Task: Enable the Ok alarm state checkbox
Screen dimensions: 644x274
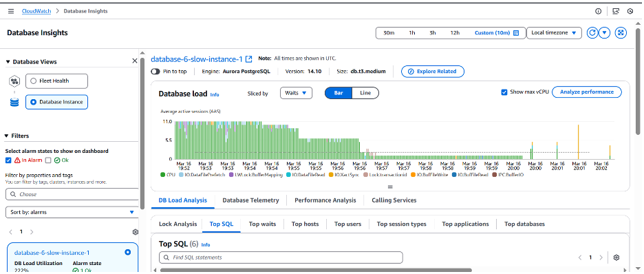Action: point(48,160)
